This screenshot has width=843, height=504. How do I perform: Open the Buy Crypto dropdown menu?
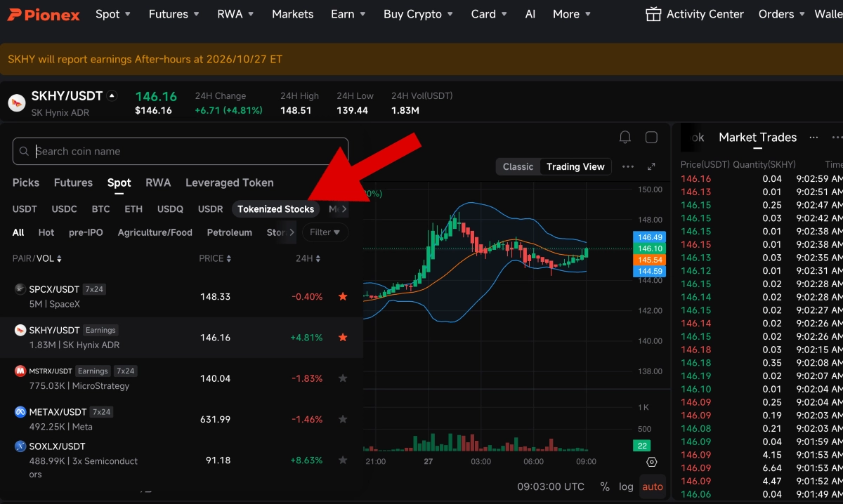pos(419,14)
